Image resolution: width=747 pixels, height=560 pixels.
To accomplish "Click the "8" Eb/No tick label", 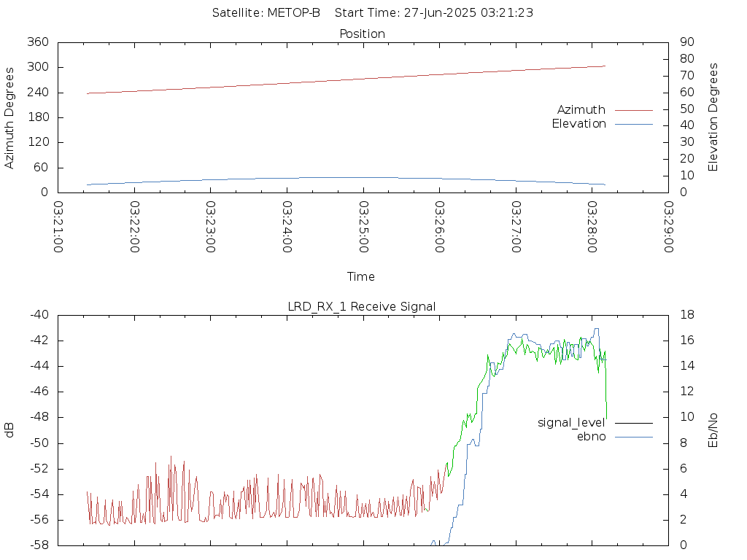I will click(x=684, y=443).
